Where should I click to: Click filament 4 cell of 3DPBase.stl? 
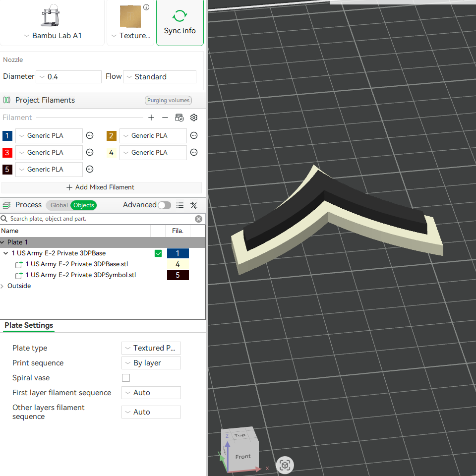click(x=178, y=264)
